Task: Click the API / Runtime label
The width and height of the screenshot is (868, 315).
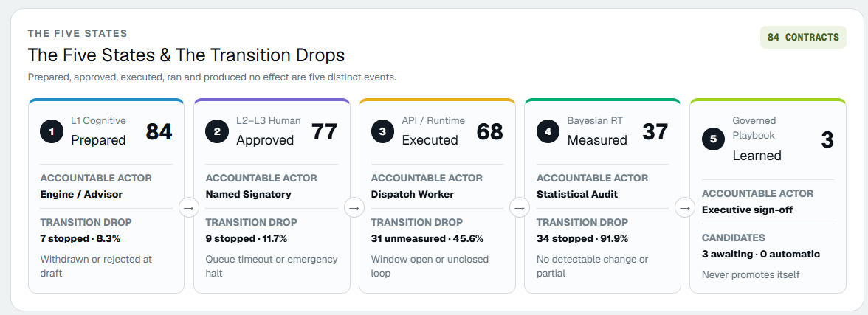Action: coord(433,121)
